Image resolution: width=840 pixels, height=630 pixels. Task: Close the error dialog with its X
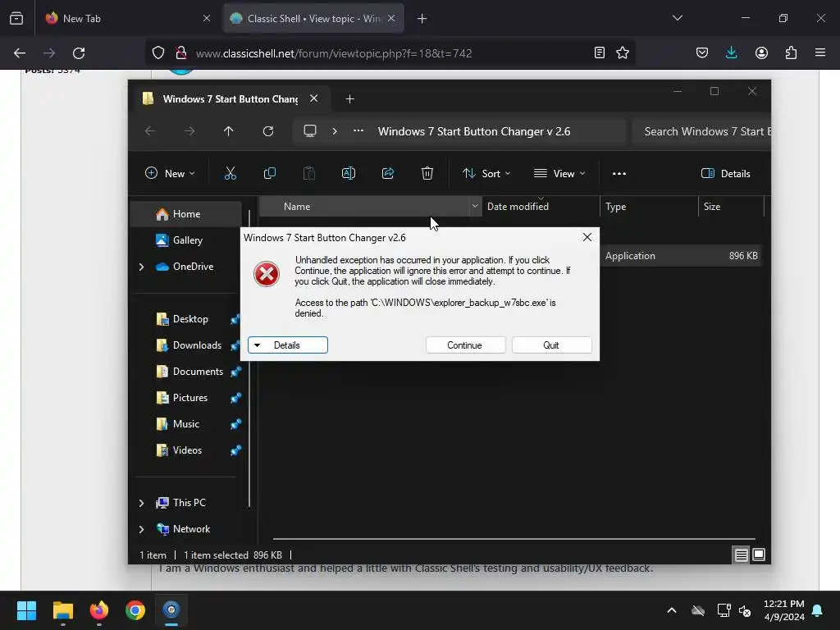point(587,237)
